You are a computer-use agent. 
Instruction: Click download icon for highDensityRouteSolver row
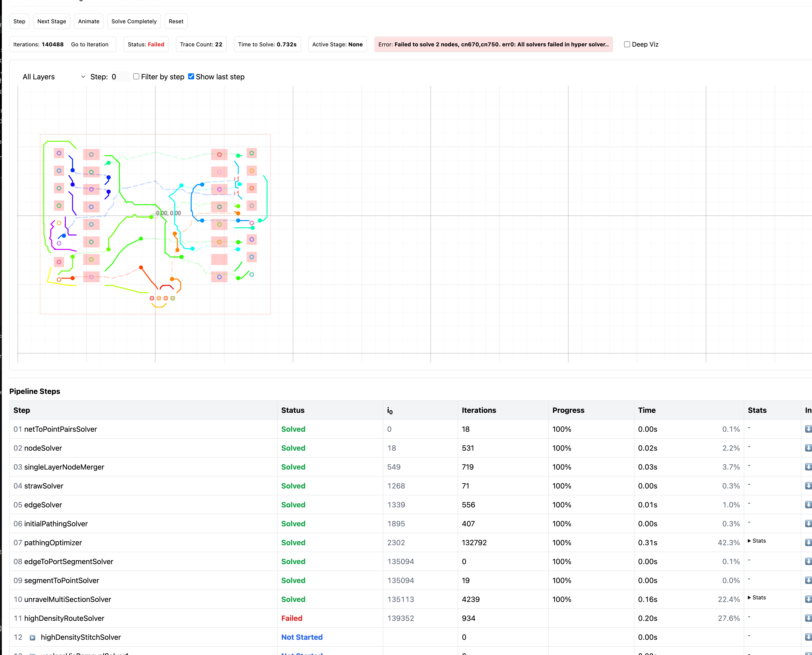tap(808, 618)
